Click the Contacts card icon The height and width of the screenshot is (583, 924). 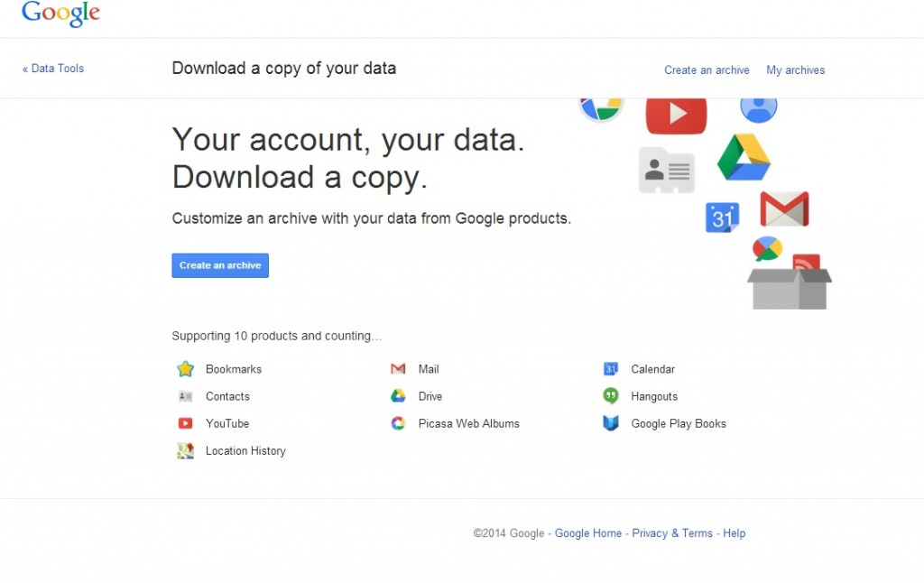(186, 397)
